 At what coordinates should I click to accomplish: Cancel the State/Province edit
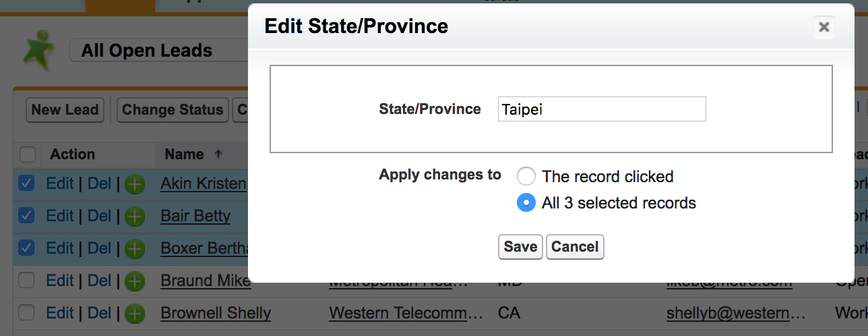(575, 247)
